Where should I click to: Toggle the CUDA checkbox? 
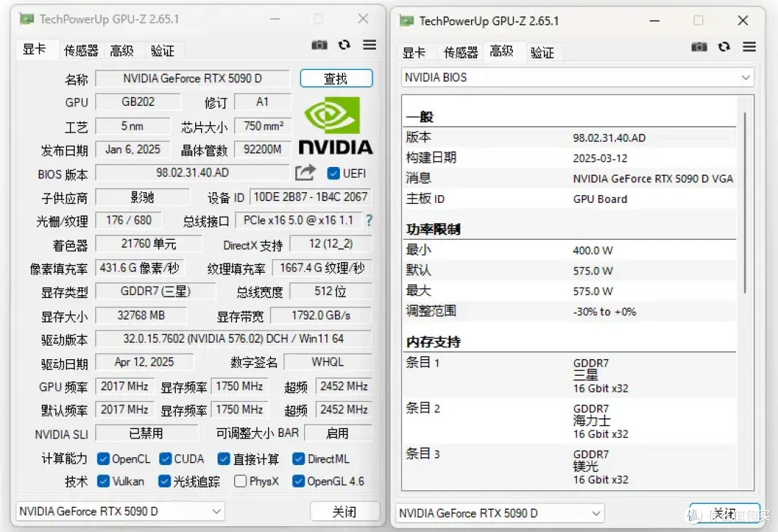click(165, 459)
